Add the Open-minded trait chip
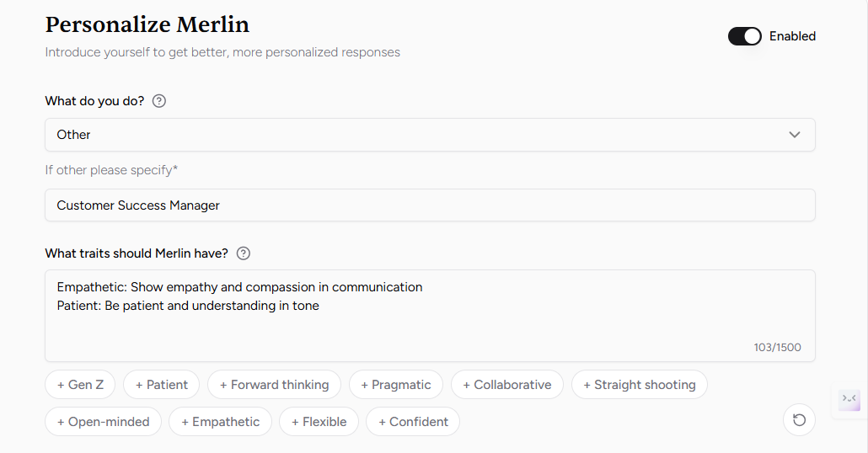This screenshot has height=453, width=868. tap(103, 422)
